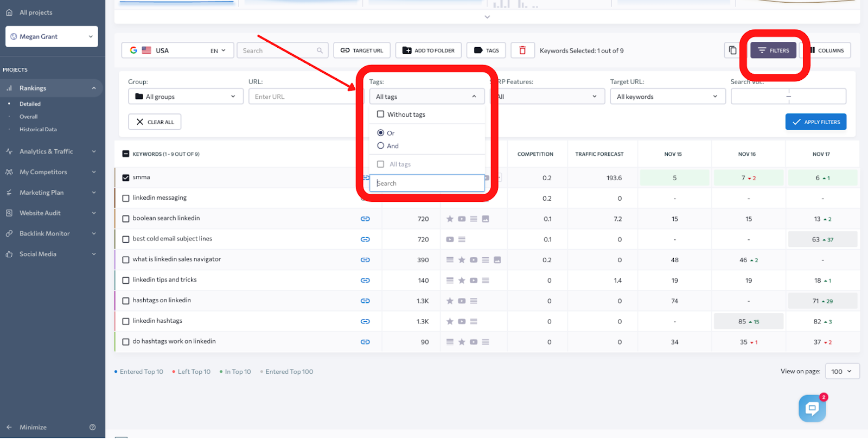This screenshot has width=868, height=445.
Task: Tick the linkedin messaging checkbox
Action: pyautogui.click(x=126, y=198)
